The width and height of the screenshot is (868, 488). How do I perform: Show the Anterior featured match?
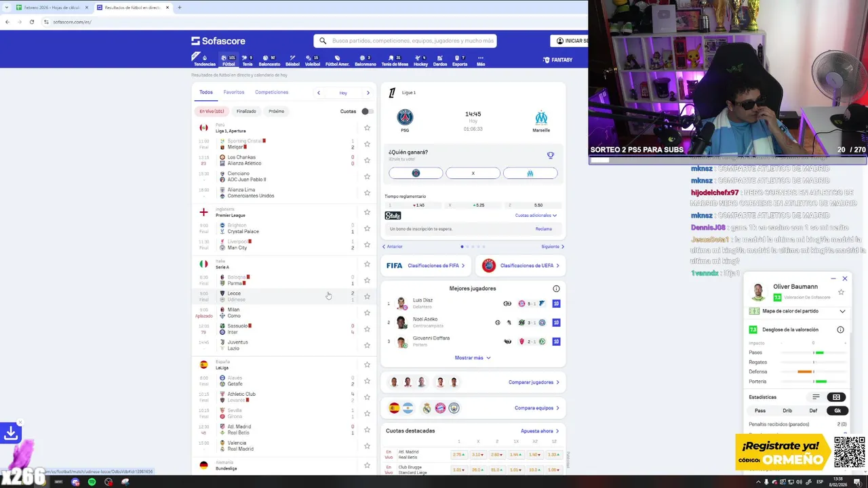pos(392,247)
